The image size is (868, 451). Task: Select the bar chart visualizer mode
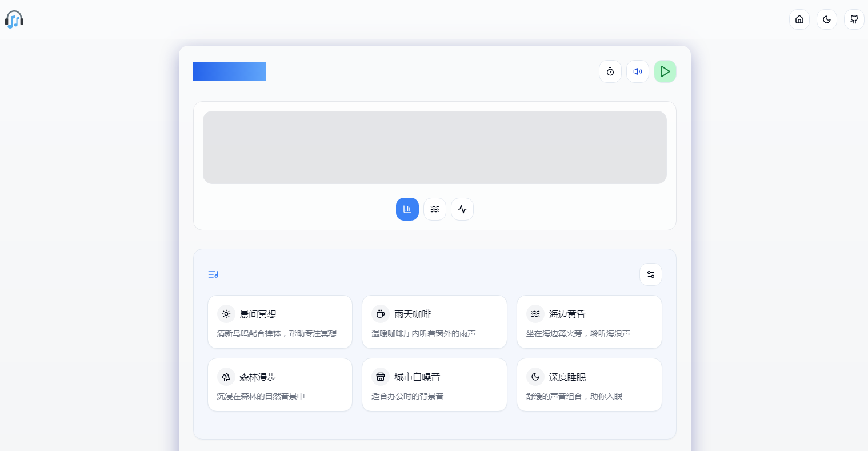click(407, 209)
